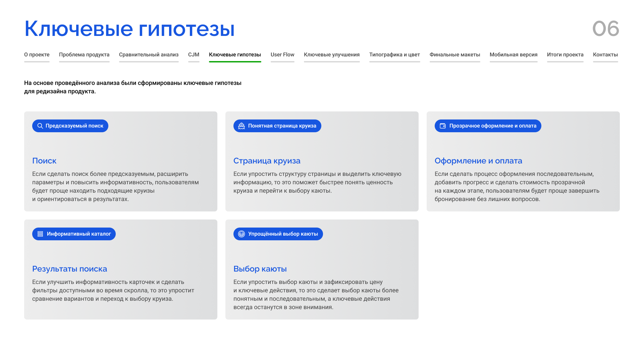Screen dimensions: 644x341
Task: Click the round icon in Упрощённый выбор каюты badge
Action: [x=241, y=234]
